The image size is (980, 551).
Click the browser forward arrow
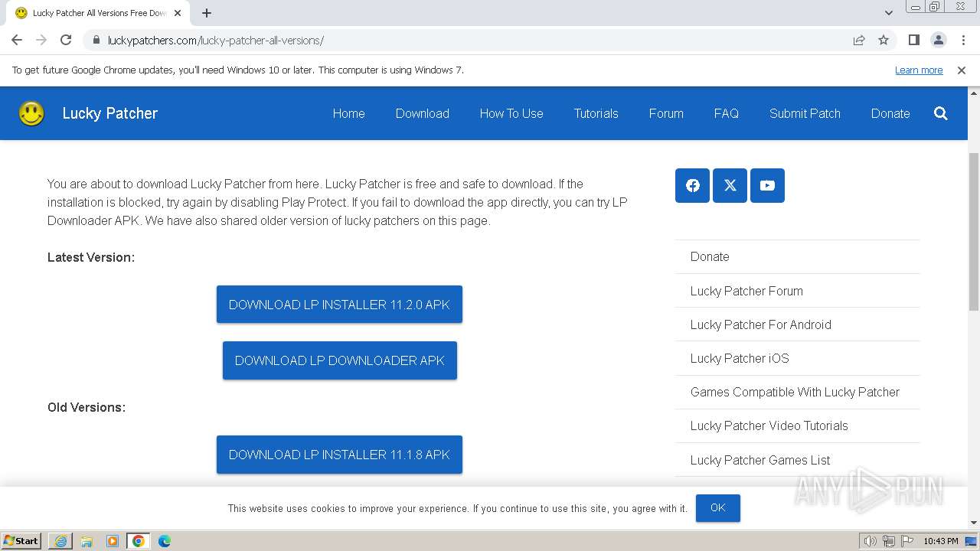tap(41, 40)
